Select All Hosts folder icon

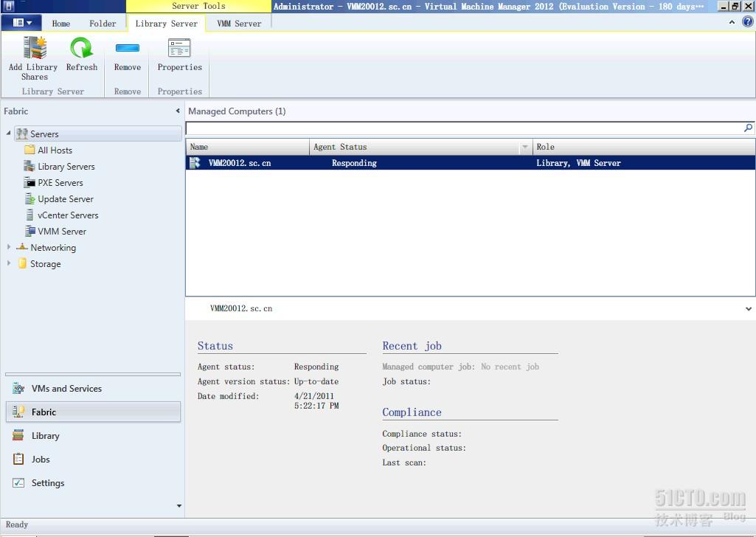pyautogui.click(x=30, y=150)
